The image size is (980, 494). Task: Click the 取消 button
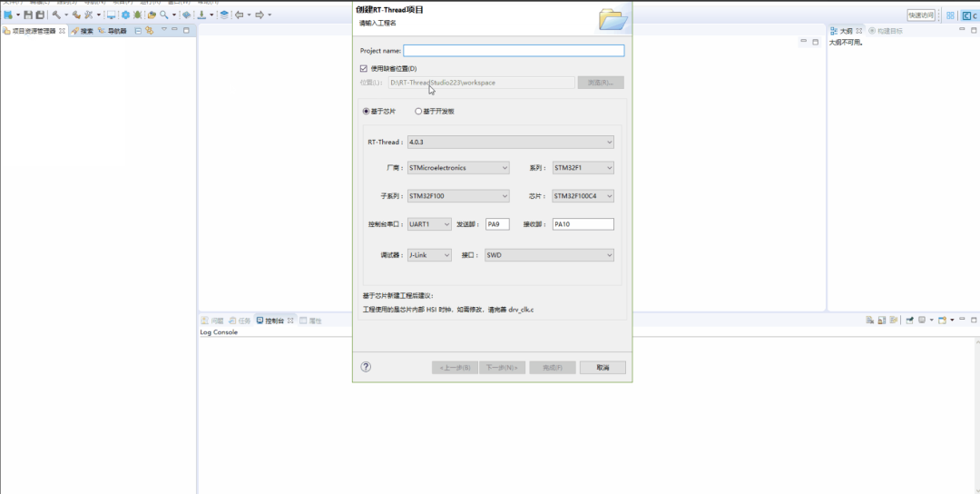[602, 368]
